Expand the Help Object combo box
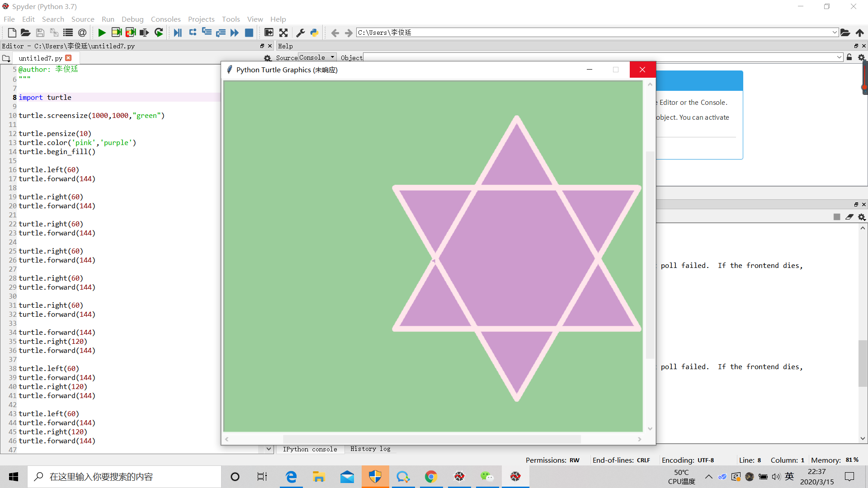Viewport: 868px width, 488px height. click(839, 57)
